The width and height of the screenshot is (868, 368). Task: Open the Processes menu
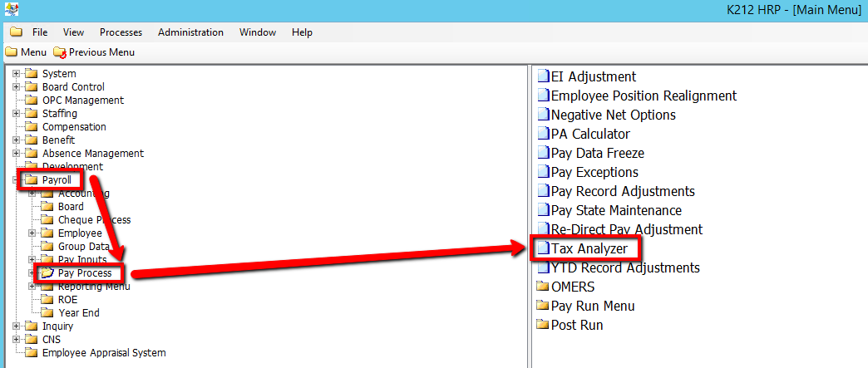pos(121,32)
